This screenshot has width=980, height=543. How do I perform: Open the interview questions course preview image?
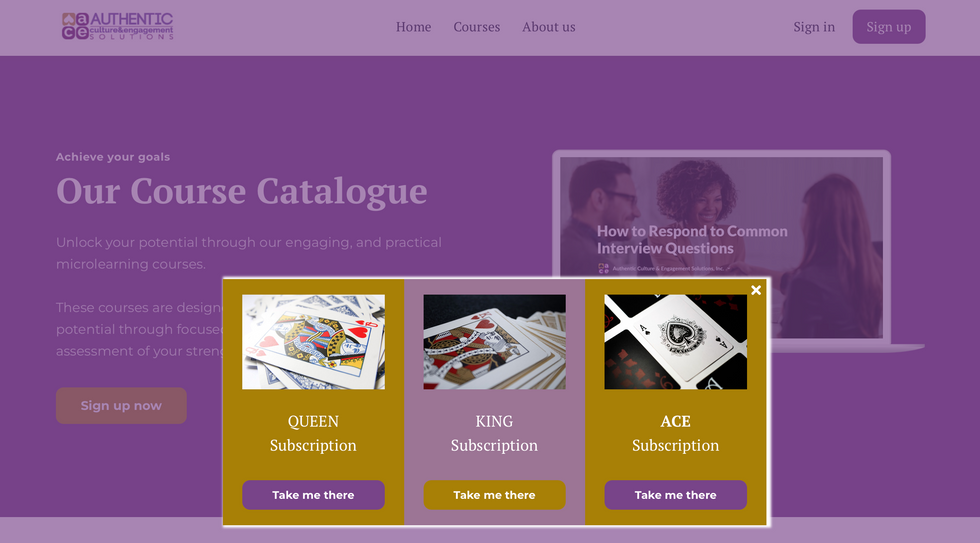click(720, 215)
